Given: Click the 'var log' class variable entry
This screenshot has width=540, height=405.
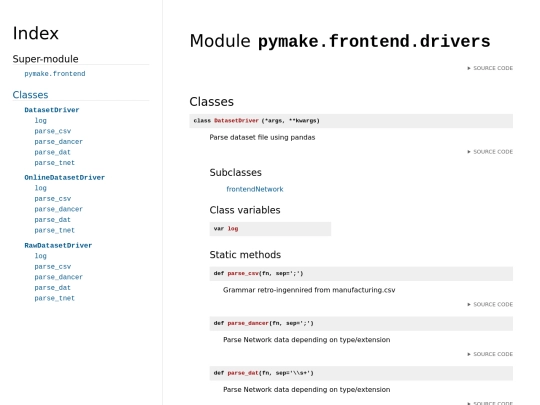Looking at the screenshot, I should click(270, 229).
